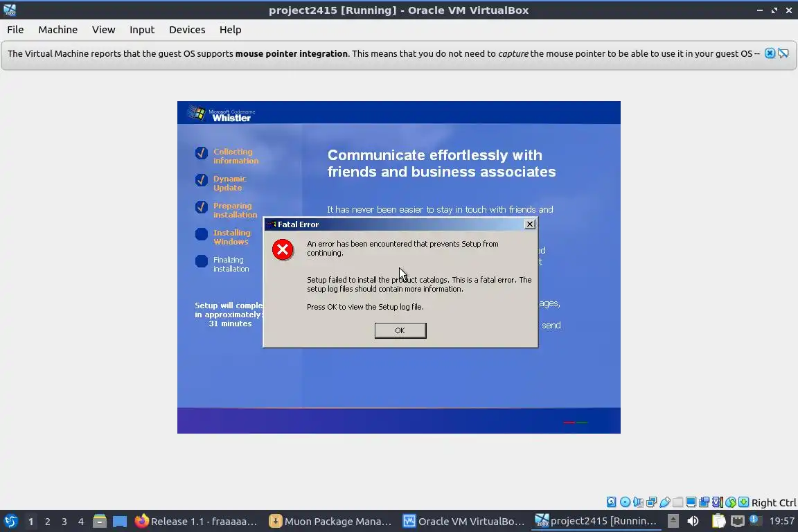The width and height of the screenshot is (798, 532).
Task: Click the VirtualBox icon in window title bar
Action: point(10,10)
